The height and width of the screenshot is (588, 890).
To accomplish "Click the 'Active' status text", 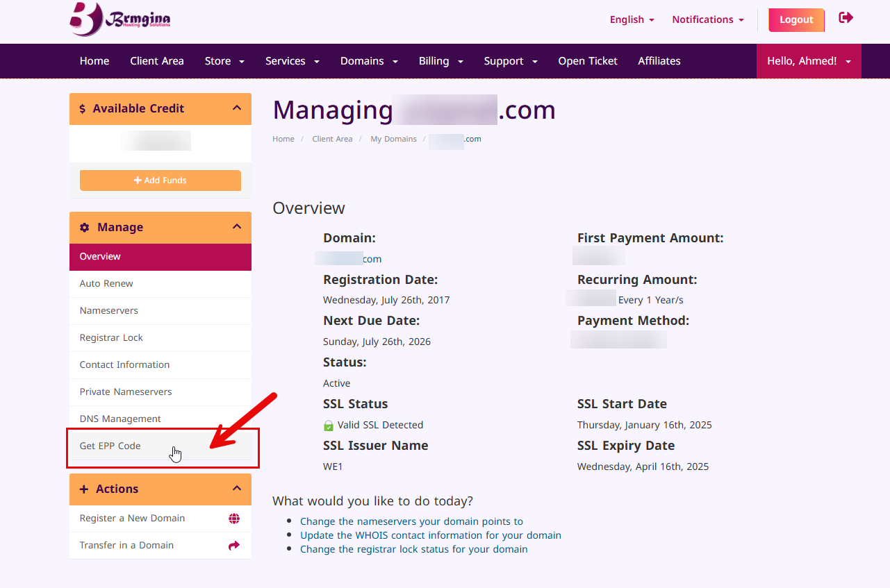I will point(337,383).
